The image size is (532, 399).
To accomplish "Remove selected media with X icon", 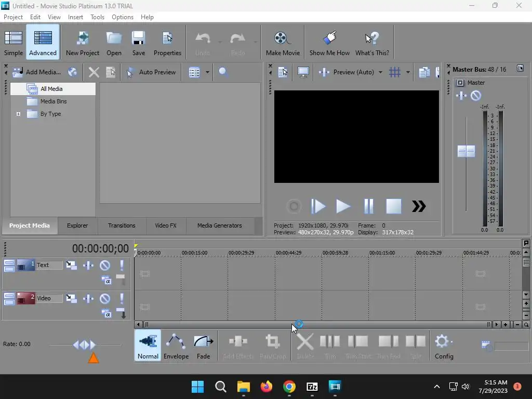I will 94,72.
